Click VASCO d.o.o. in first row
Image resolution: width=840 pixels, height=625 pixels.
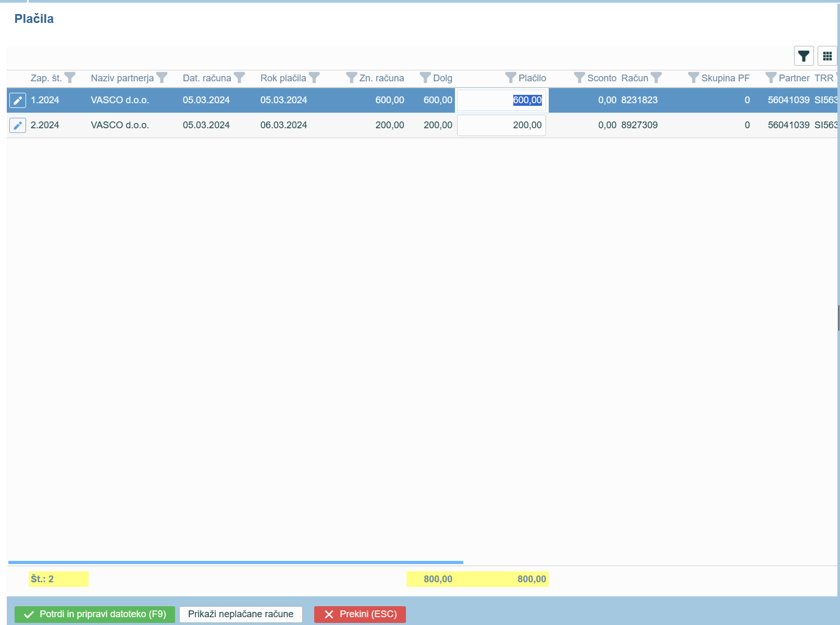[120, 100]
